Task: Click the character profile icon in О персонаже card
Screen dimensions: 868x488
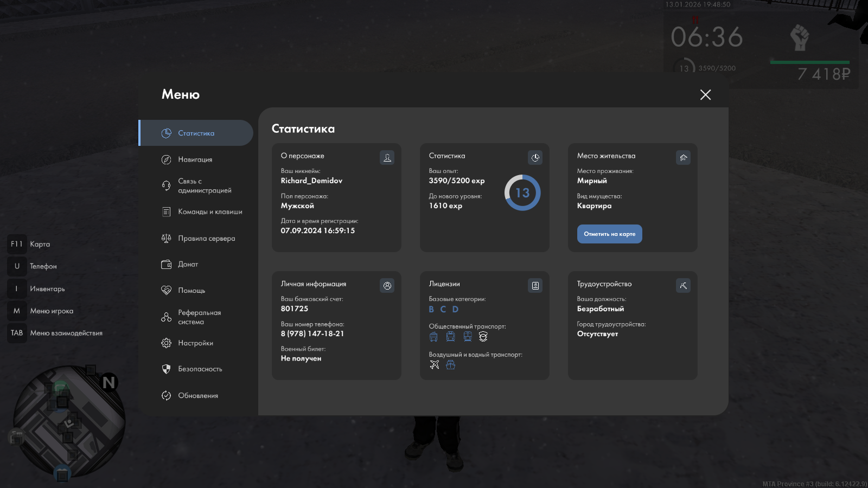Action: coord(387,158)
